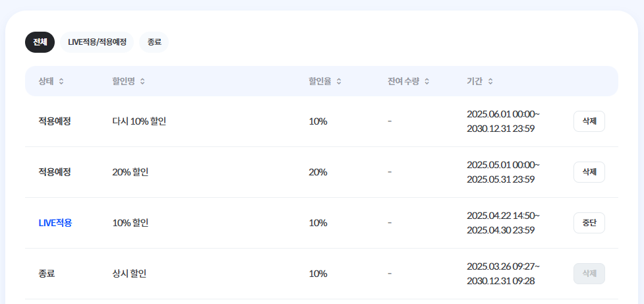This screenshot has width=644, height=304.
Task: Stop the LIVE적용 10% 할인 with 중단
Action: pyautogui.click(x=589, y=223)
